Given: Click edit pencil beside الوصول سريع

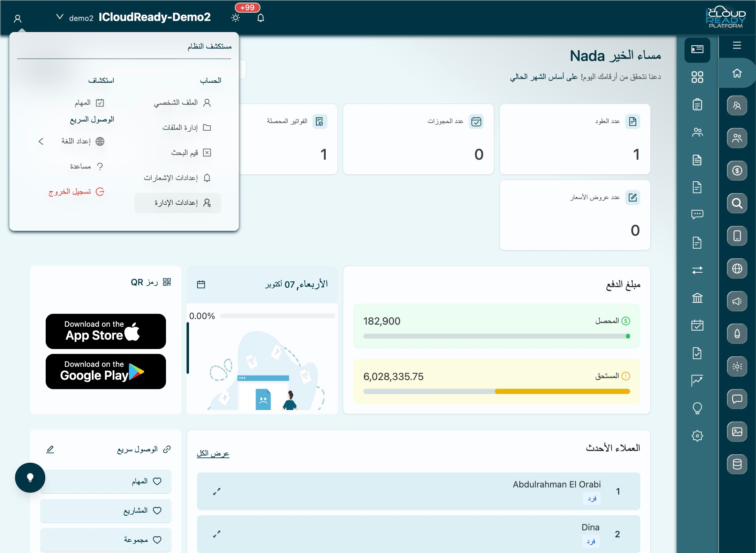Looking at the screenshot, I should 50,449.
